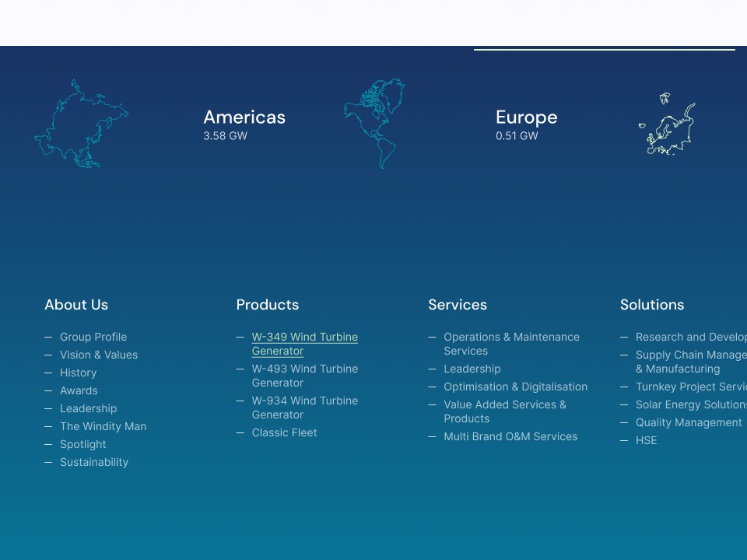
Task: Open the About Us section header
Action: pos(75,304)
